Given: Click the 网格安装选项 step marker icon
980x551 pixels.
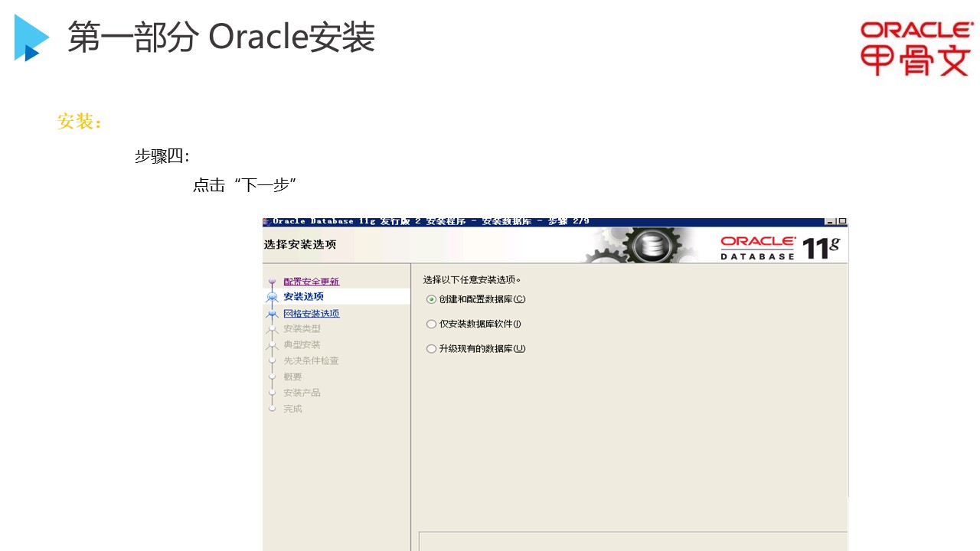Looking at the screenshot, I should pos(272,314).
